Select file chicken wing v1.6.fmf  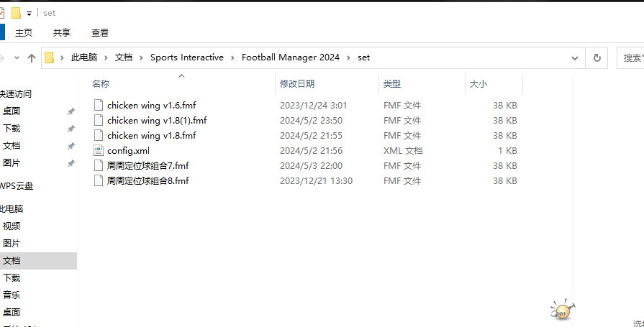pyautogui.click(x=152, y=106)
